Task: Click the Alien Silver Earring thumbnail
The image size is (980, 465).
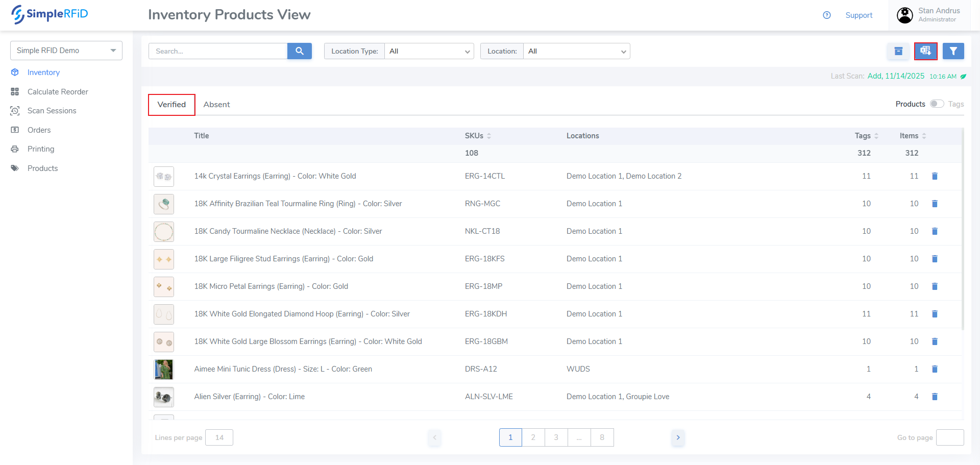Action: pyautogui.click(x=164, y=397)
